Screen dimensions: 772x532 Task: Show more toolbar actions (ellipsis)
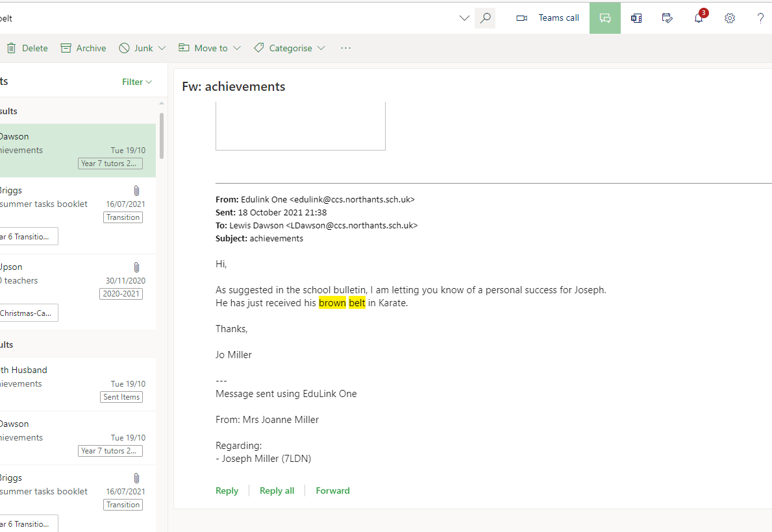coord(345,48)
